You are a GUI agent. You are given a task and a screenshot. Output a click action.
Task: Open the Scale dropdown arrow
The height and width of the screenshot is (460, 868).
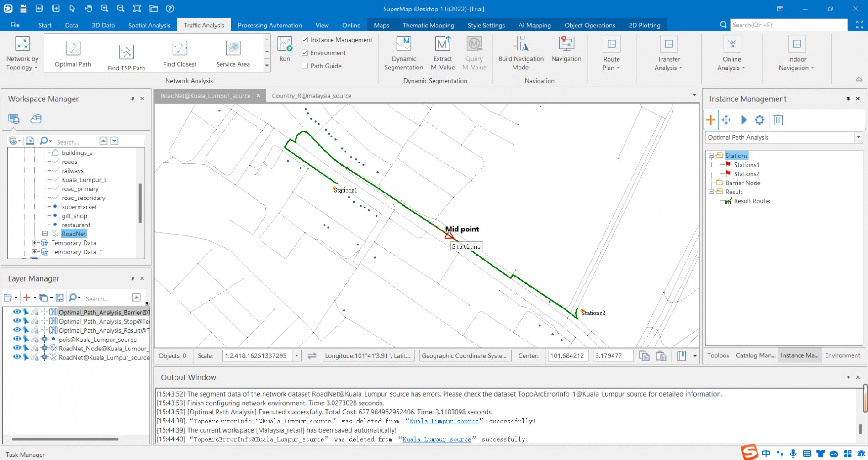[x=297, y=356]
